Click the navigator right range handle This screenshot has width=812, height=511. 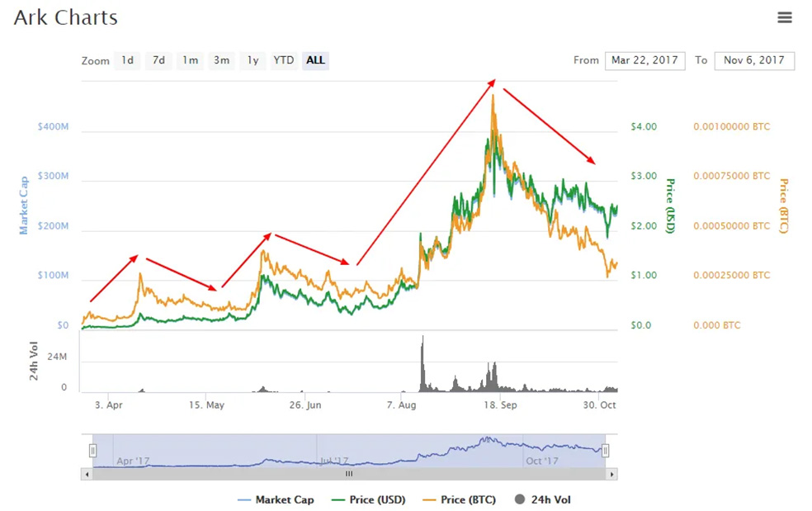tap(605, 451)
